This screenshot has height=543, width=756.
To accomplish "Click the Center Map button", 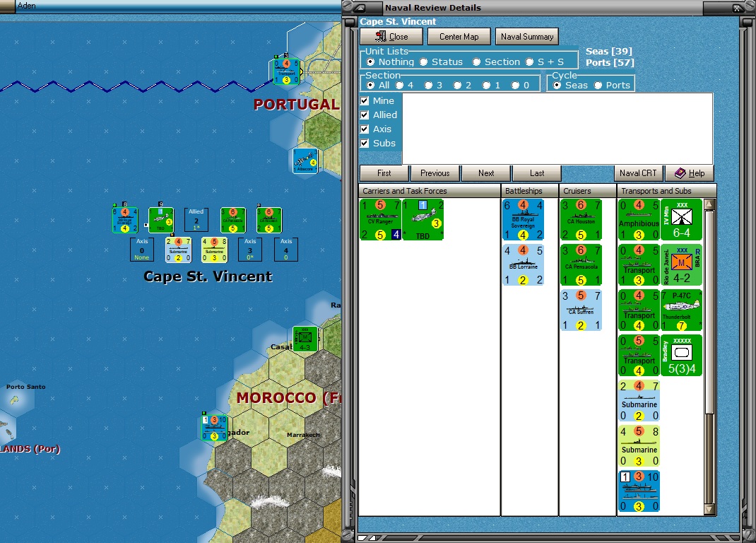I will pyautogui.click(x=459, y=36).
